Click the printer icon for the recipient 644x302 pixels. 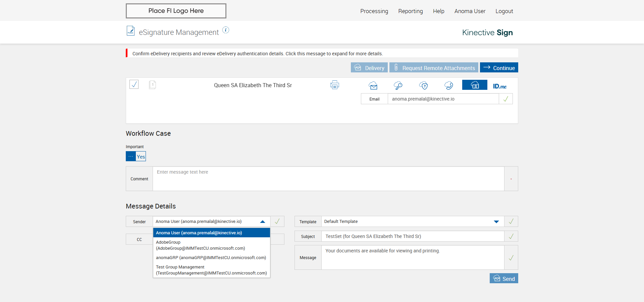pos(334,85)
